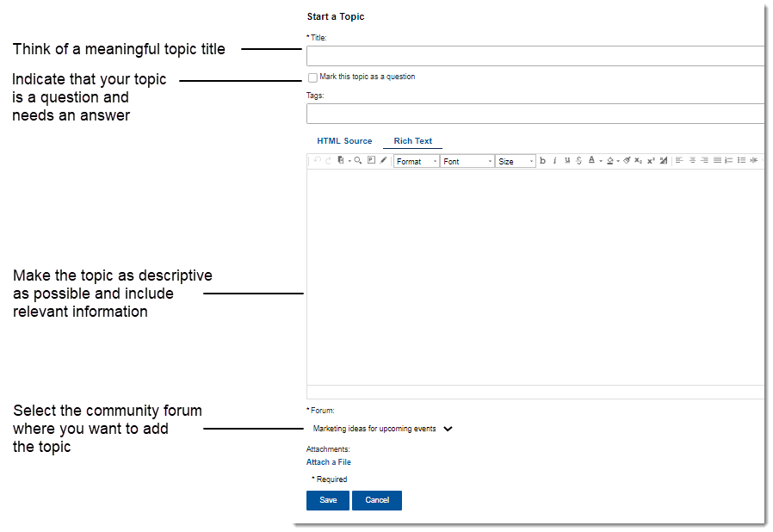Screen dimensions: 773x532
Task: Click the bulleted list icon
Action: tap(743, 160)
